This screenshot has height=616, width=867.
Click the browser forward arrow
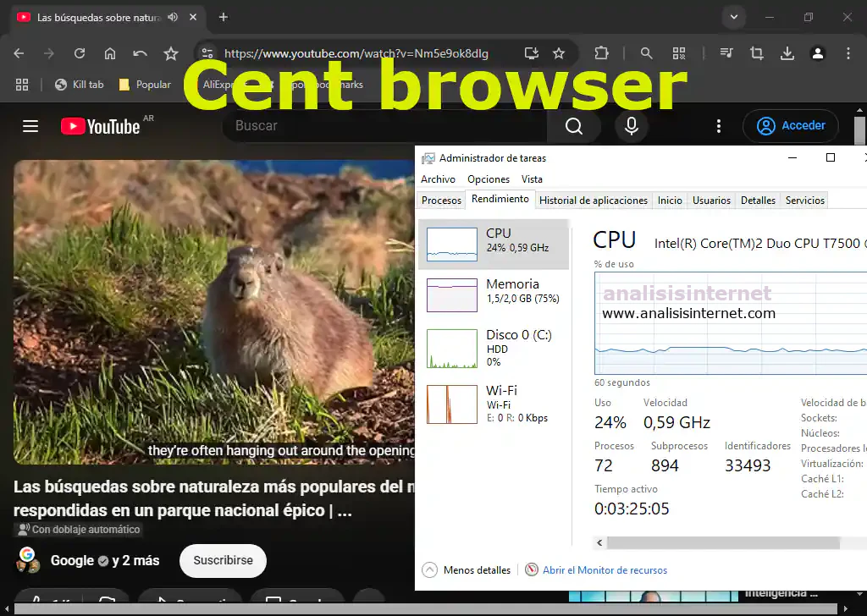click(49, 53)
